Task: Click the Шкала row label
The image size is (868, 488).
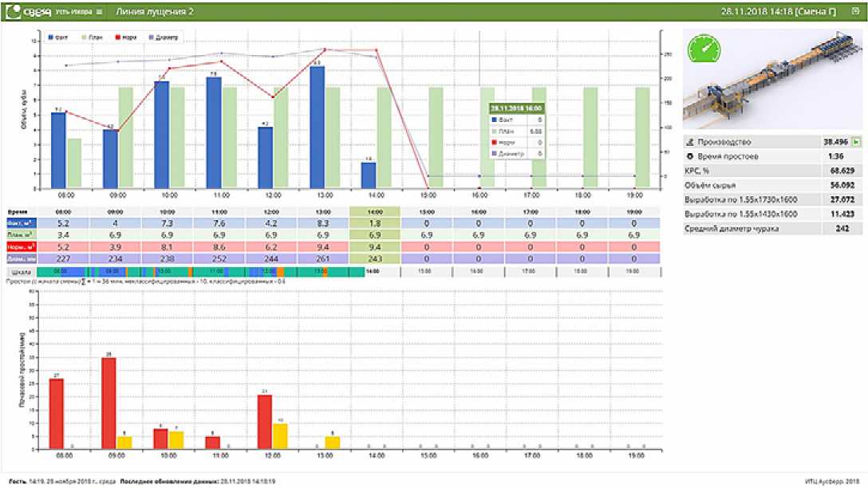Action: [21, 272]
